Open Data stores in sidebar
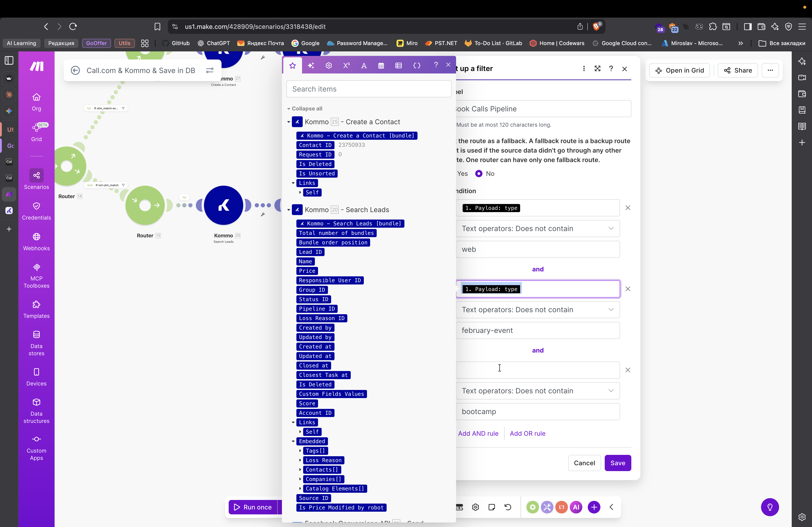The image size is (812, 527). (36, 343)
